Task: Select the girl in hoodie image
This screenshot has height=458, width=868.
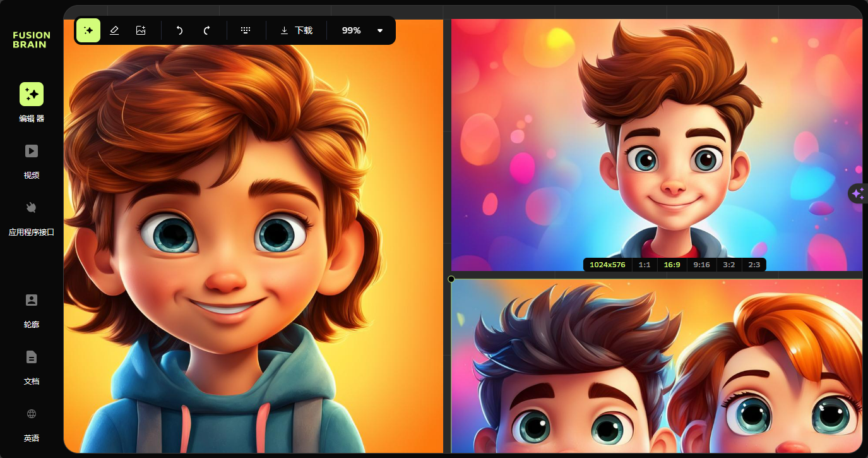Action: coord(253,236)
